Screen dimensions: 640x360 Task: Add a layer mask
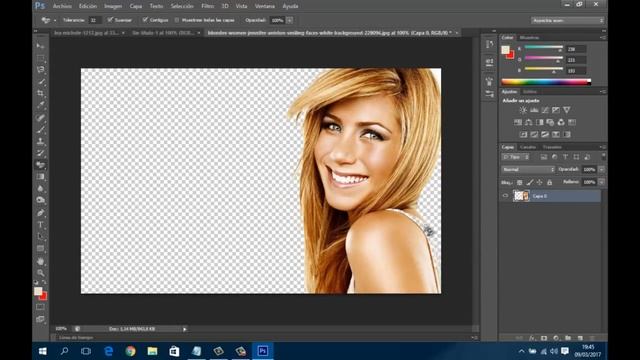coord(544,338)
